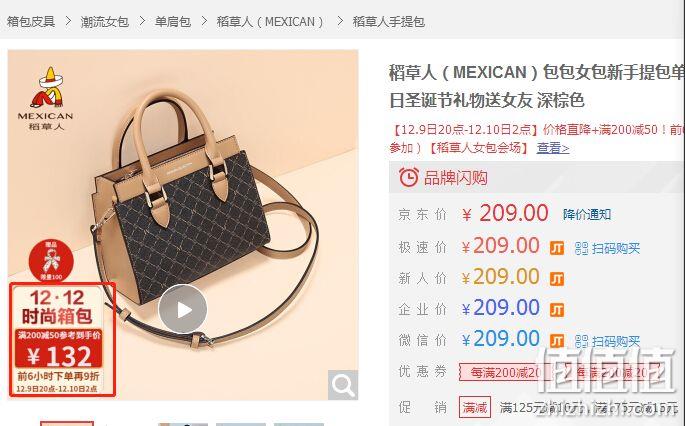This screenshot has width=685, height=426.
Task: Click the 查看> promotion link
Action: (x=553, y=148)
